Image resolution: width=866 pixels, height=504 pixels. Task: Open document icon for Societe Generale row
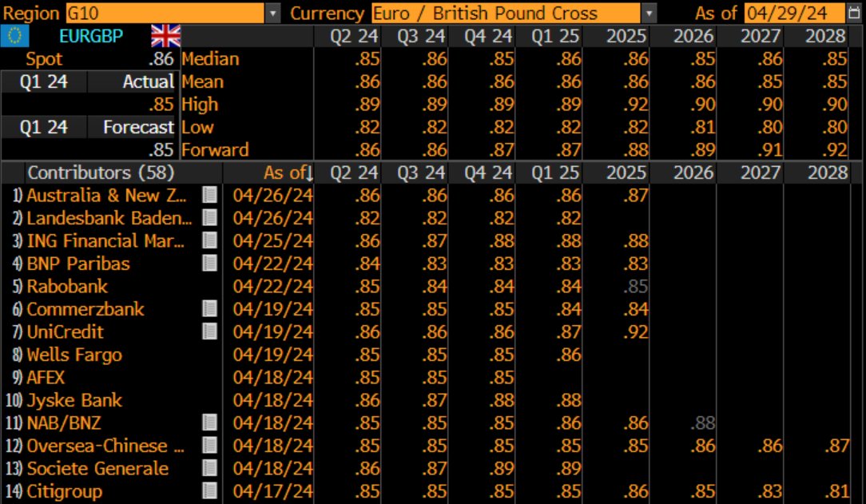click(x=210, y=467)
